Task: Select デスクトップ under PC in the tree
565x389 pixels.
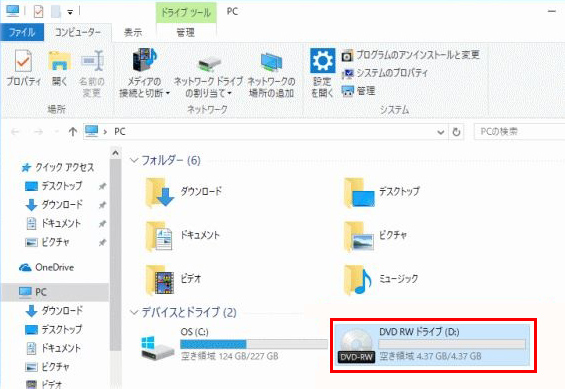Action: [54, 329]
